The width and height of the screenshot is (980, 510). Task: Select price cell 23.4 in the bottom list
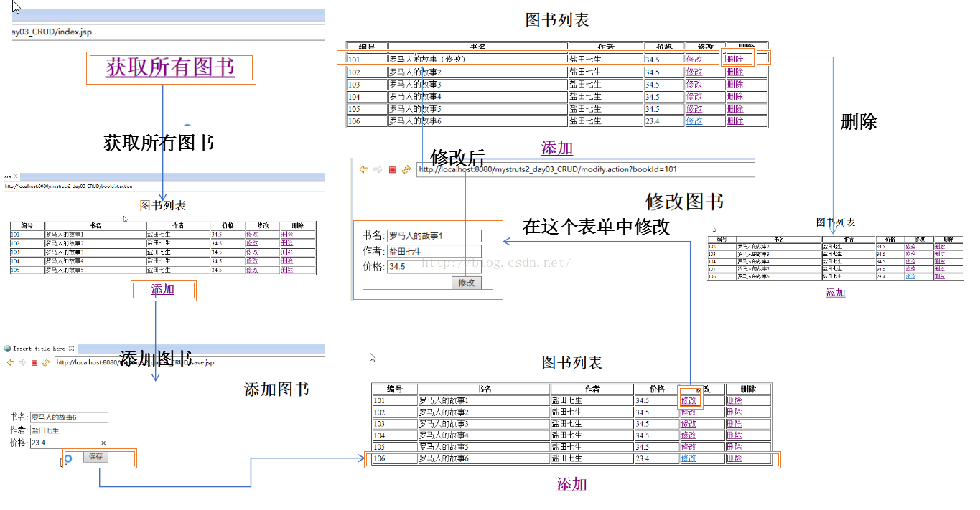[x=656, y=458]
